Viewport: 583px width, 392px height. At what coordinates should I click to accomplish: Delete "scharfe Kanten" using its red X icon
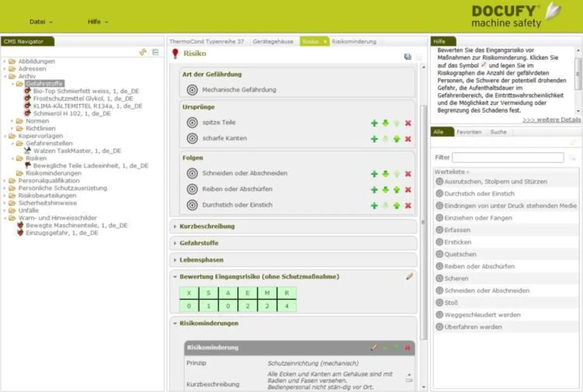[408, 139]
